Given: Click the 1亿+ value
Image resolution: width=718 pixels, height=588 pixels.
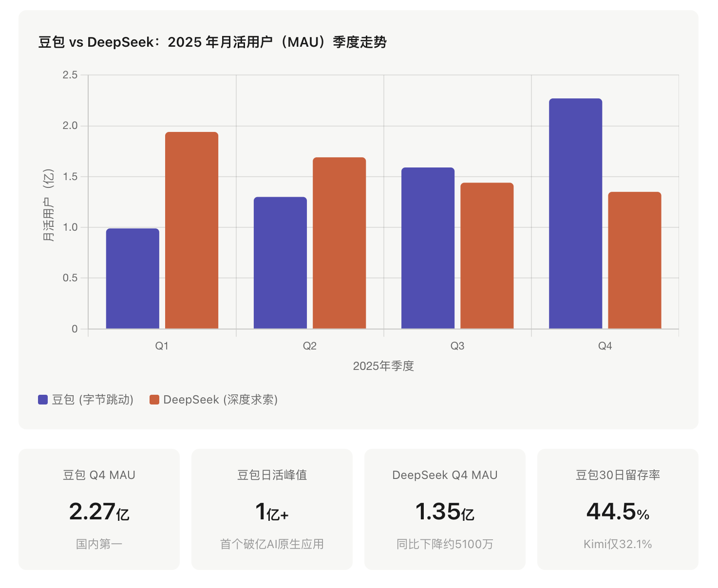Looking at the screenshot, I should click(x=272, y=512).
